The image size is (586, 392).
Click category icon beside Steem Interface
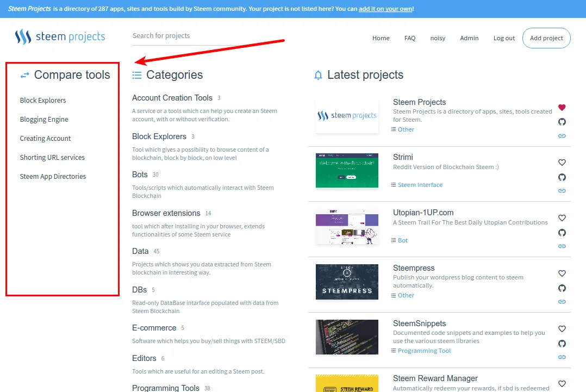click(x=394, y=185)
